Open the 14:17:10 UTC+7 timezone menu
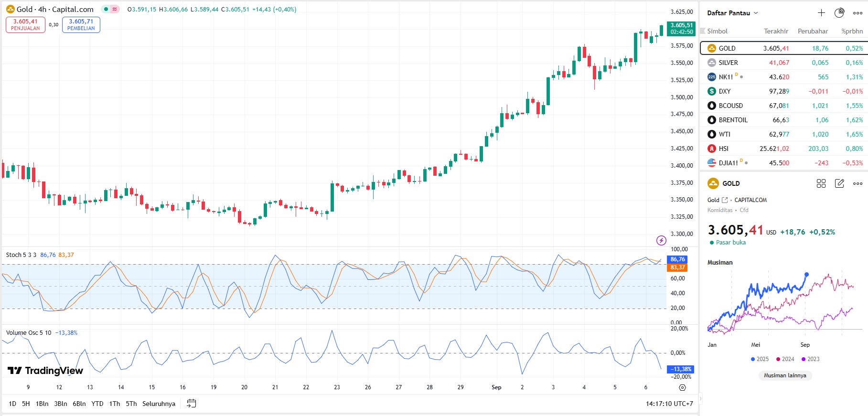This screenshot has height=416, width=868. [669, 404]
